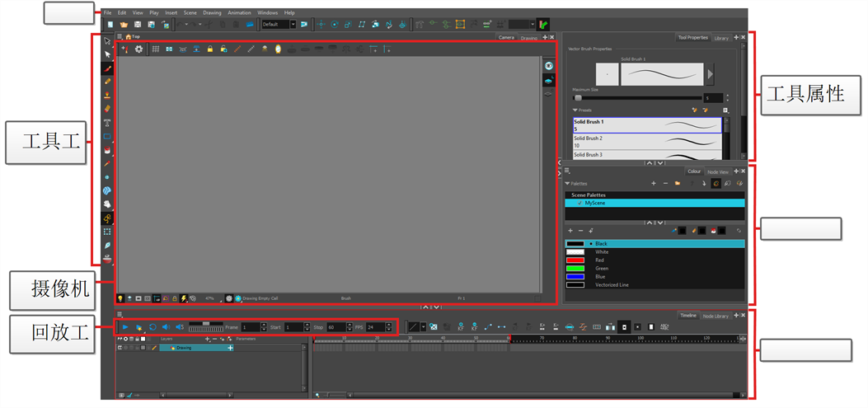Click the gear icon in camera toolbar
The image size is (868, 408).
pos(138,49)
